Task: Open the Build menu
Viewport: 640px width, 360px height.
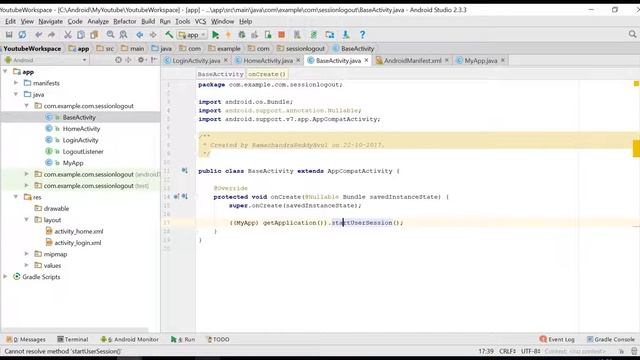Action: [148, 21]
